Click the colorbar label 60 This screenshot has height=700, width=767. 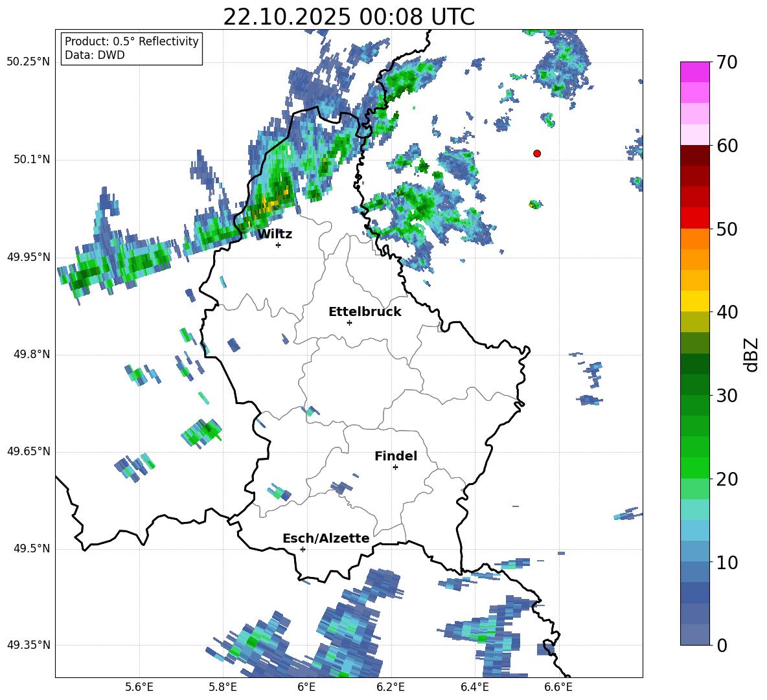[x=727, y=146]
